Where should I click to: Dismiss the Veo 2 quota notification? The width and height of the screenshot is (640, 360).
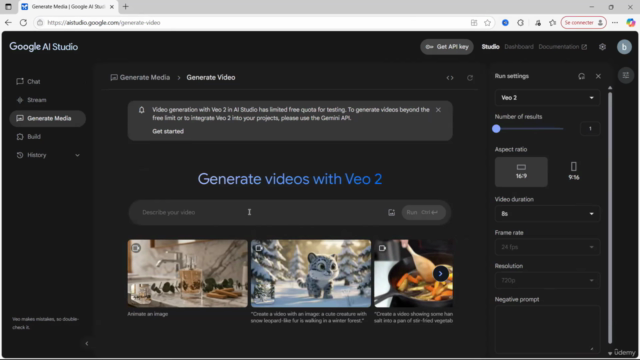coord(438,110)
